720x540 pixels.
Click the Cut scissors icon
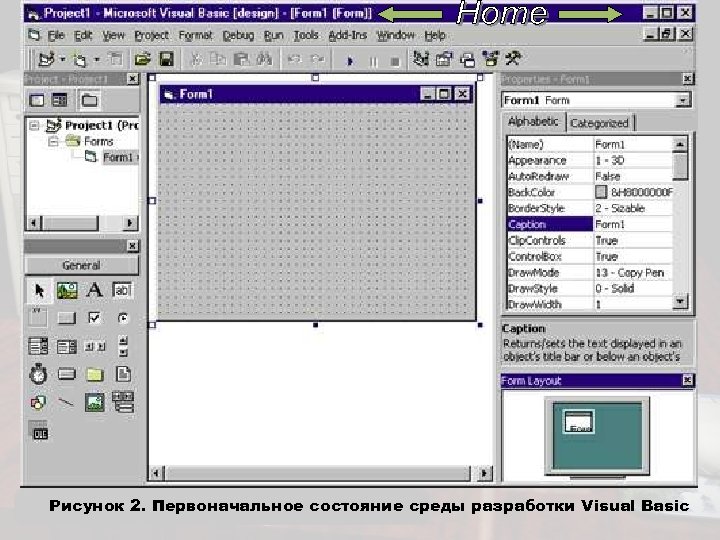click(196, 59)
